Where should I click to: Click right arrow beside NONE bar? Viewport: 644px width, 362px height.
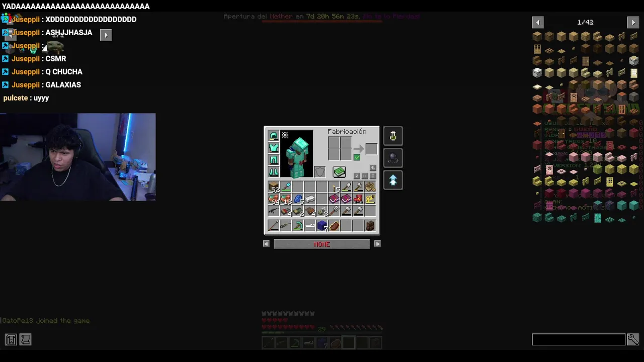(x=377, y=244)
